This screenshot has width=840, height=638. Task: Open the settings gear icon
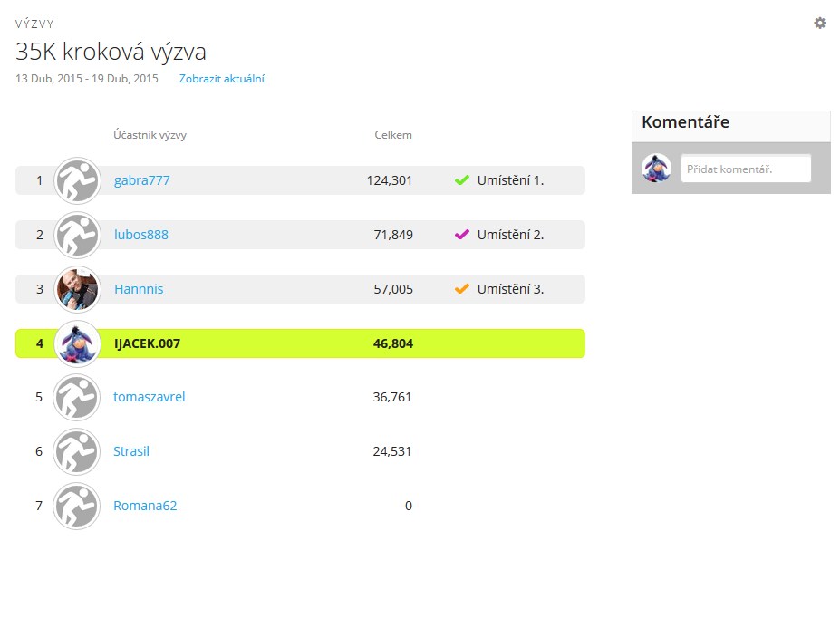point(819,23)
